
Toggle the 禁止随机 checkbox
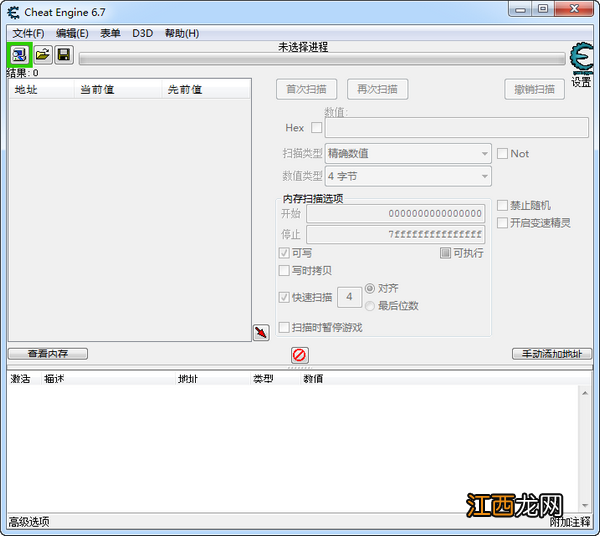502,205
